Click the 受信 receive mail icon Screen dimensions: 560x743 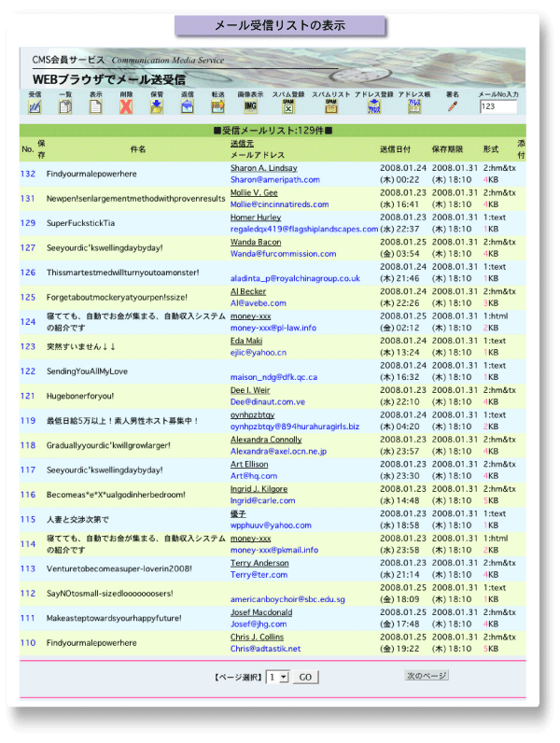pos(35,106)
